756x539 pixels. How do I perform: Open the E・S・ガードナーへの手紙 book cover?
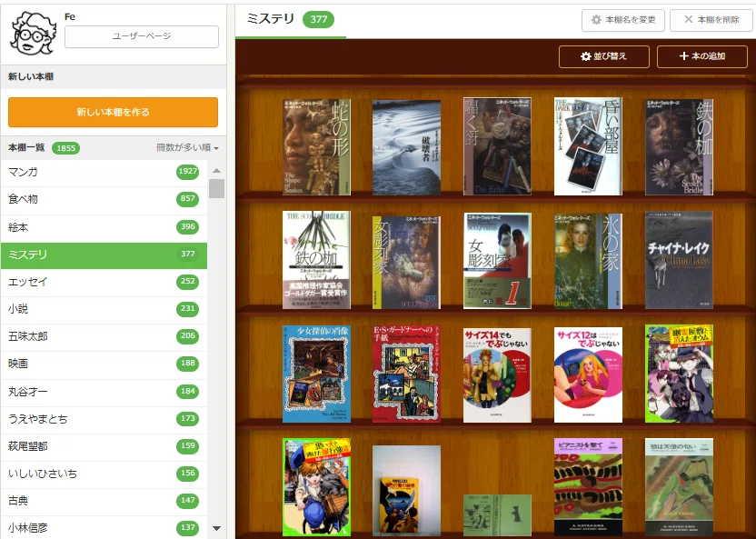point(406,374)
